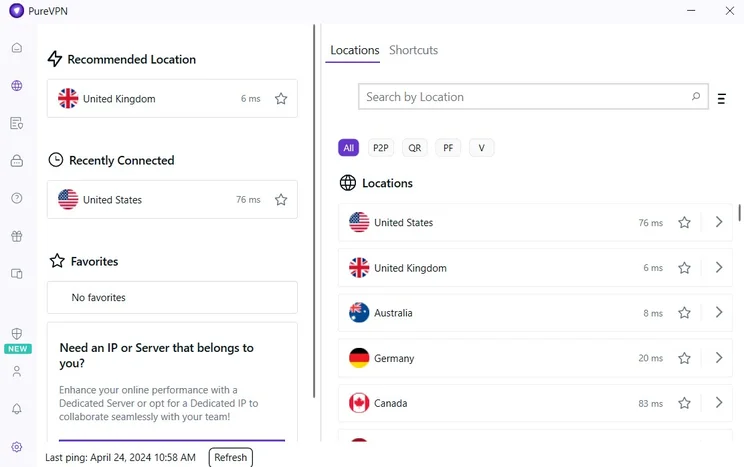
Task: Click the PureVPN logo in title bar
Action: pyautogui.click(x=16, y=11)
